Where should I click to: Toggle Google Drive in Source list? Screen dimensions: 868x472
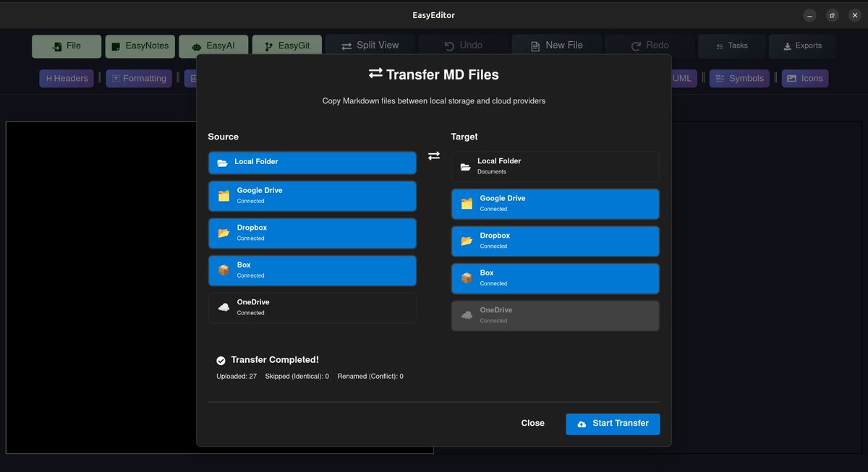[x=312, y=196]
